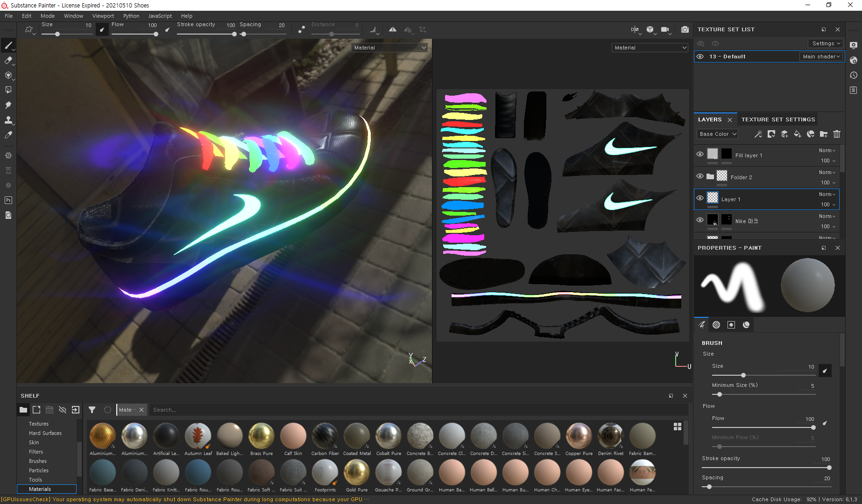
Task: Select the Polygon Fill tool
Action: (x=8, y=90)
